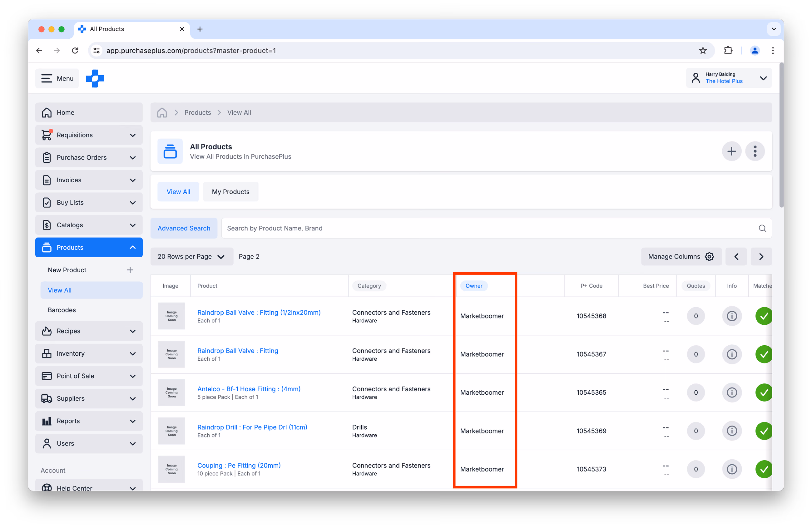Click the image thumbnail for Antelco Hose Fitting
Image resolution: width=812 pixels, height=528 pixels.
pyautogui.click(x=171, y=392)
